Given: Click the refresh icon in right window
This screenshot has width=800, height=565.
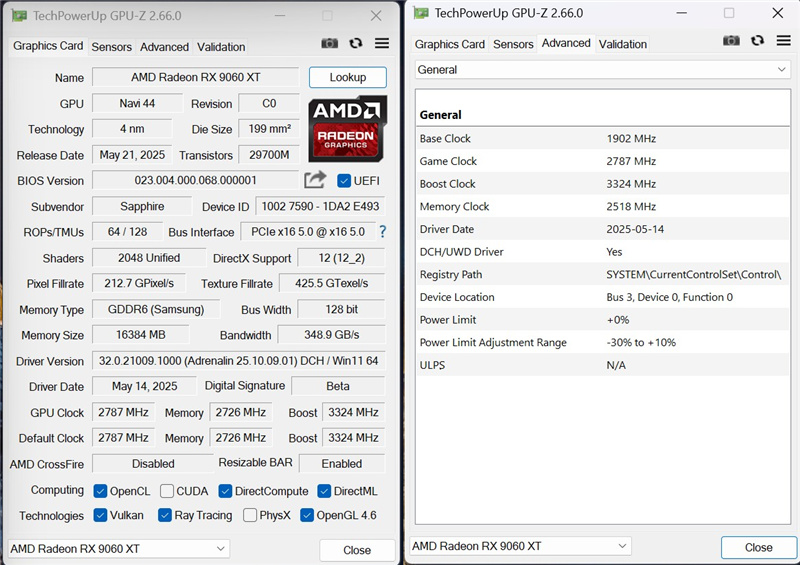Looking at the screenshot, I should pyautogui.click(x=757, y=41).
